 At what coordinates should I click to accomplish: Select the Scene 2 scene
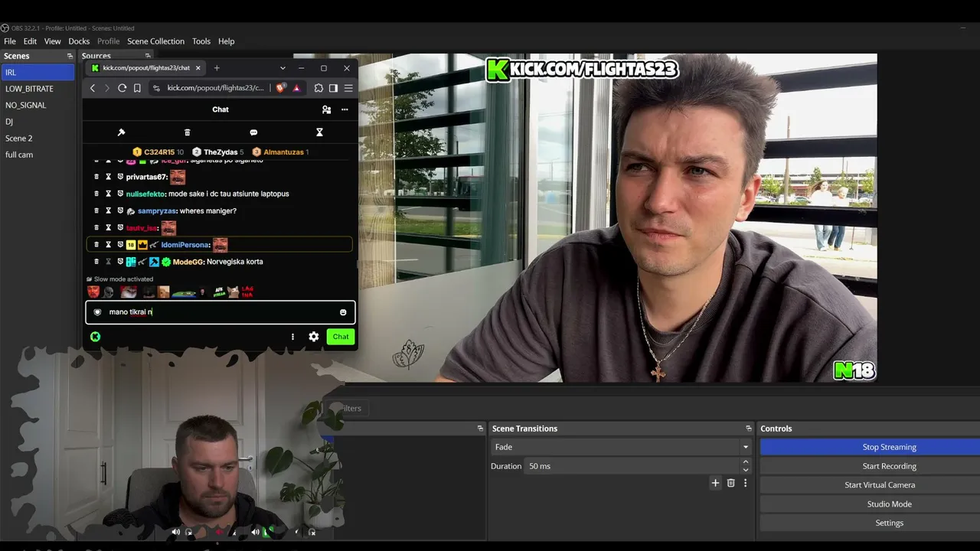(x=38, y=139)
